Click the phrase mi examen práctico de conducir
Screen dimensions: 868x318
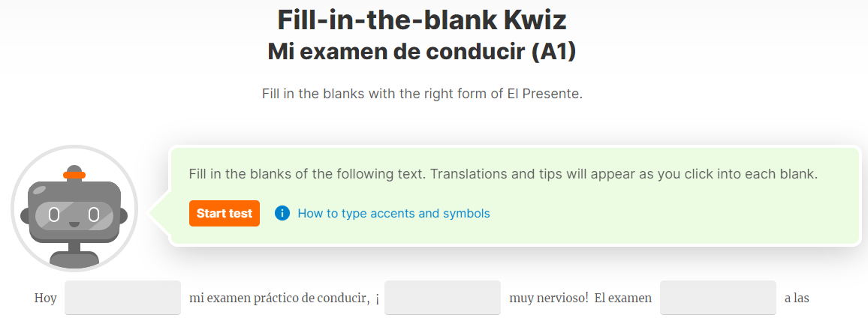(279, 298)
